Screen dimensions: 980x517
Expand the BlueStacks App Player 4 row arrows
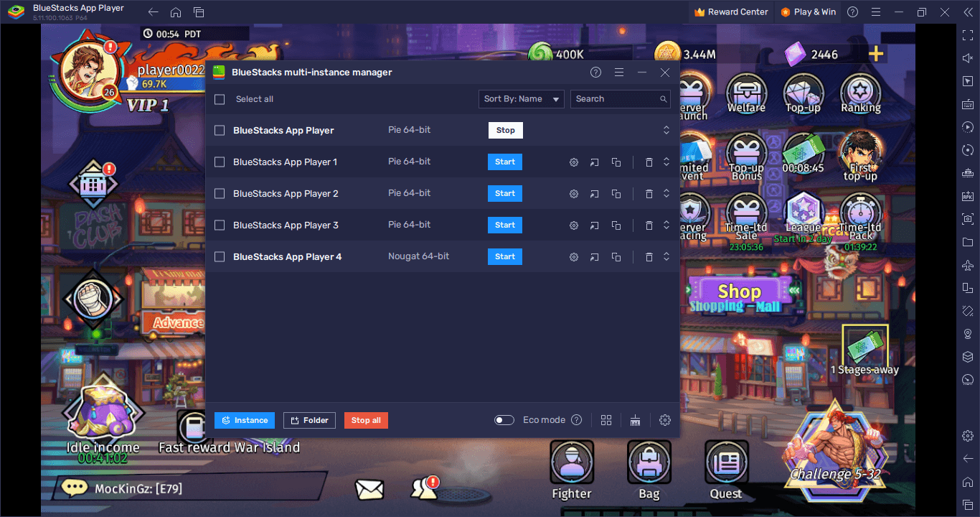pos(666,257)
